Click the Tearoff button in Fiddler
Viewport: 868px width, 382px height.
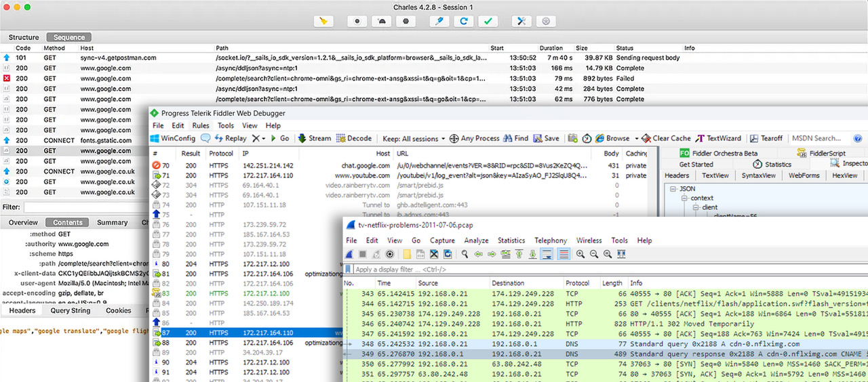coord(766,138)
